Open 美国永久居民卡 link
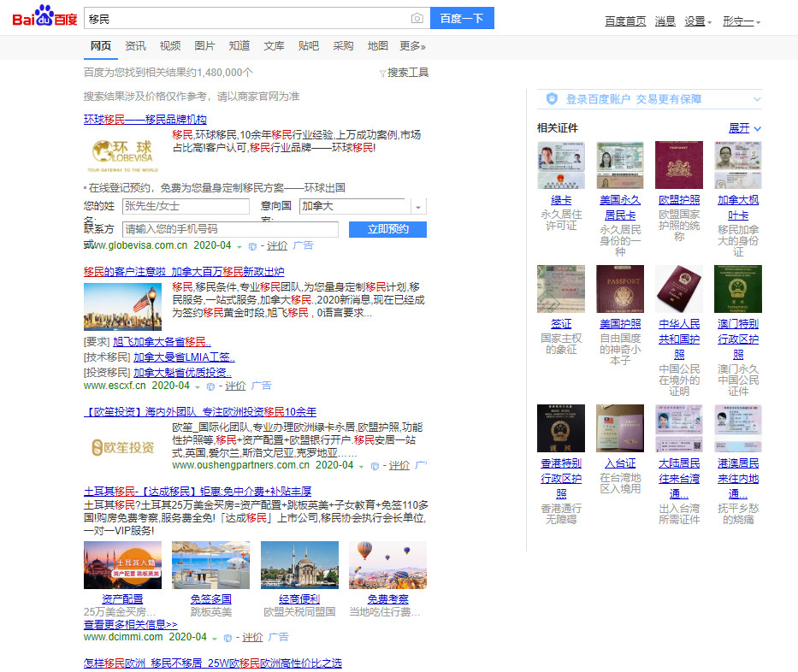The width and height of the screenshot is (798, 672). pos(620,208)
